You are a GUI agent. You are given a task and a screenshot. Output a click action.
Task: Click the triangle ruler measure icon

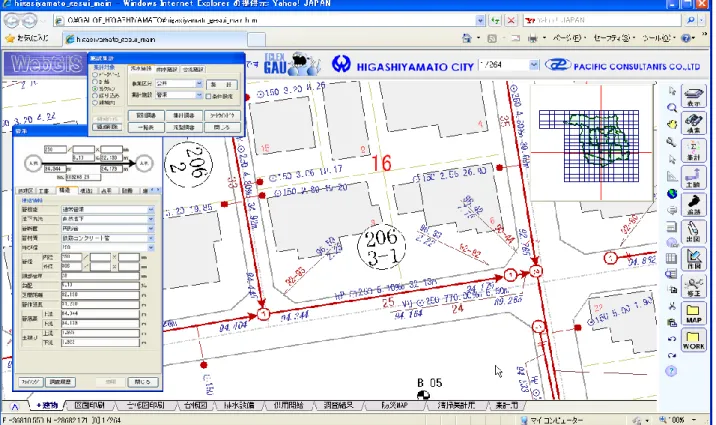click(672, 176)
